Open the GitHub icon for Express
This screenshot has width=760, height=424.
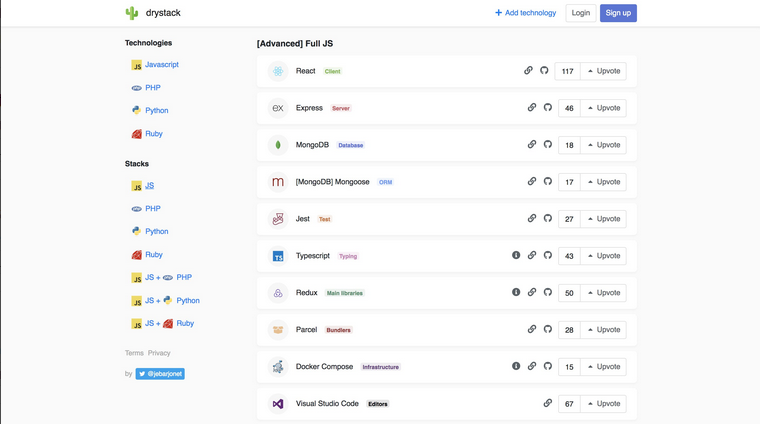548,107
